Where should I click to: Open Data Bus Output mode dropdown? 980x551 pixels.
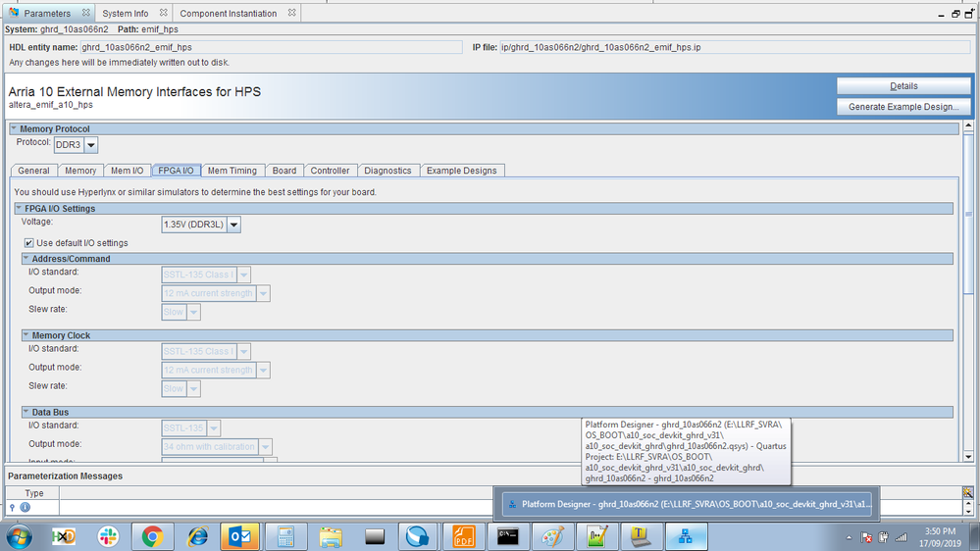(265, 447)
